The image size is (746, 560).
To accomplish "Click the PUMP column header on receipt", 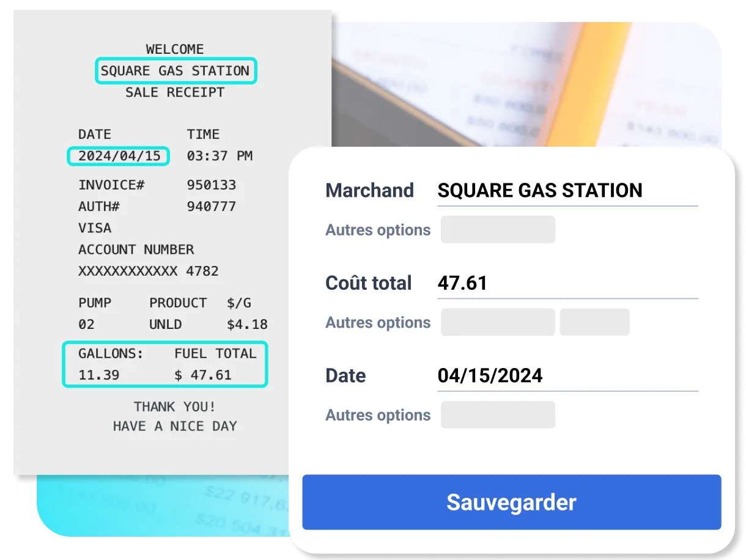I will coord(95,303).
